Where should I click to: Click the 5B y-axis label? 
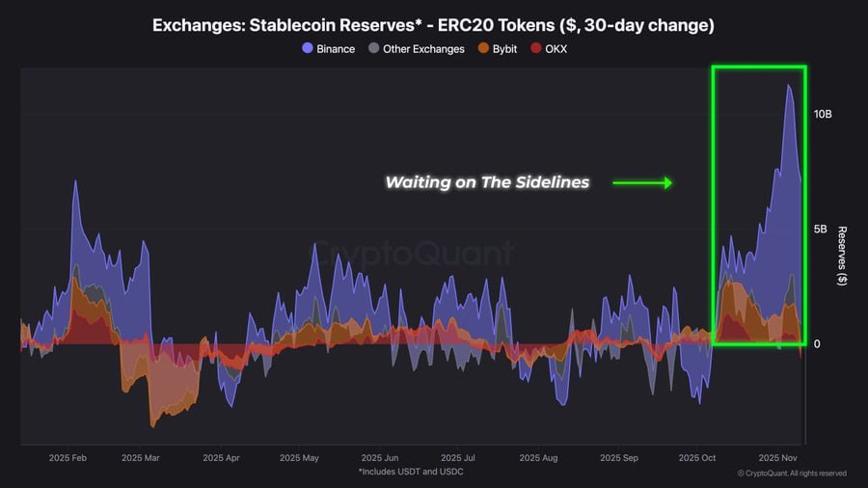click(x=823, y=230)
